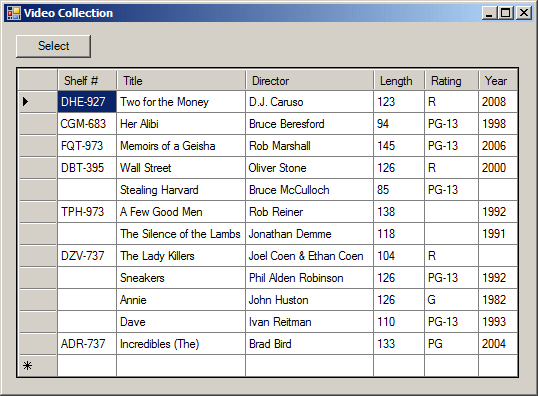Click the empty shelf cell for Stealing Harvard
This screenshot has height=396, width=538.
(x=87, y=190)
